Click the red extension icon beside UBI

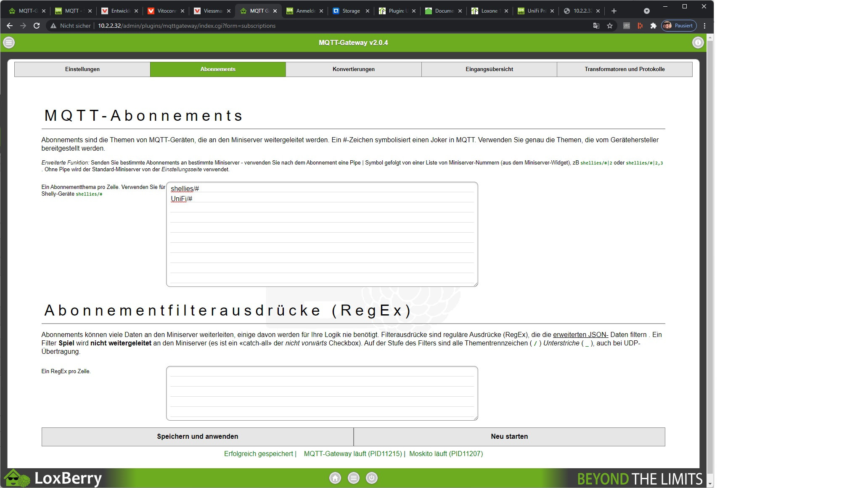[x=640, y=26]
